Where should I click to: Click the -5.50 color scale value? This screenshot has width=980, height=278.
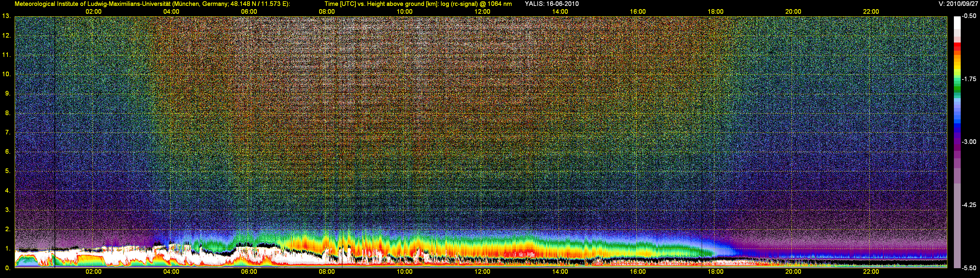pyautogui.click(x=969, y=268)
